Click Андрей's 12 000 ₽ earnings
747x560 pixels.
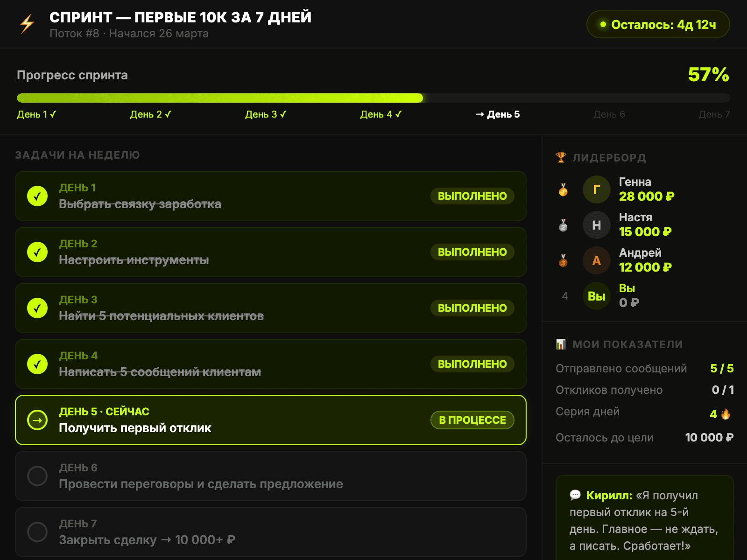tap(645, 267)
